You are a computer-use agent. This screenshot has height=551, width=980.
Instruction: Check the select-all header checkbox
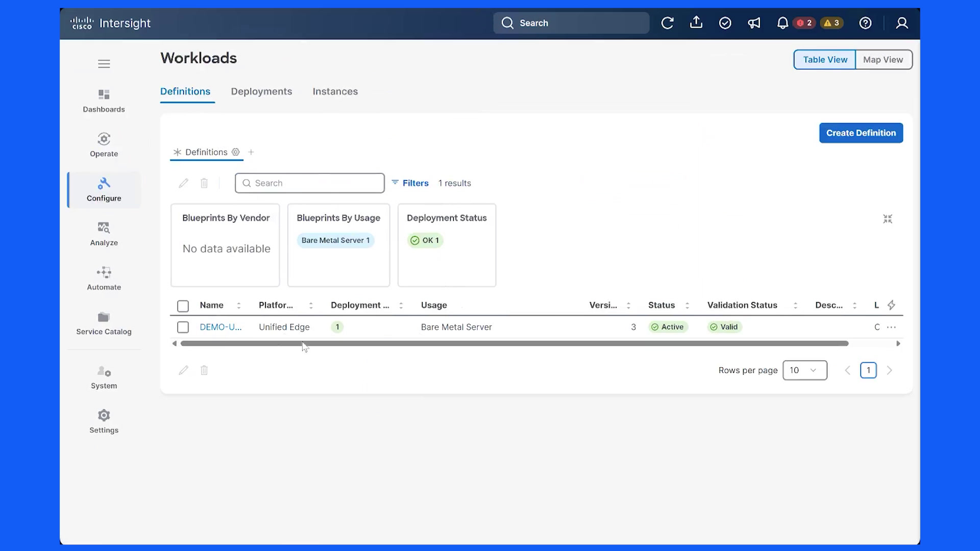pyautogui.click(x=183, y=306)
